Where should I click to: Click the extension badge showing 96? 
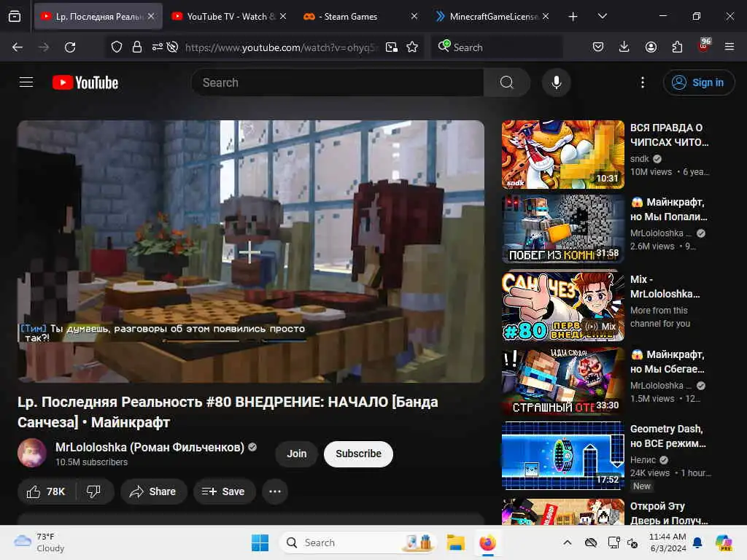[x=704, y=44]
